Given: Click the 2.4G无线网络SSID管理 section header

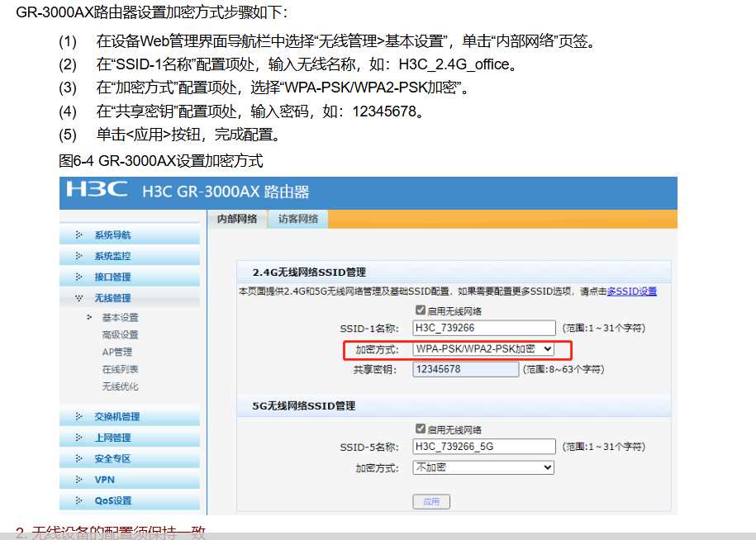Looking at the screenshot, I should (309, 272).
